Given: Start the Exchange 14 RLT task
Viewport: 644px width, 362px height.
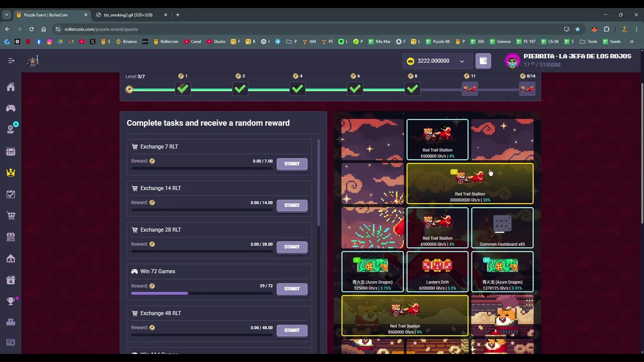Looking at the screenshot, I should click(292, 206).
